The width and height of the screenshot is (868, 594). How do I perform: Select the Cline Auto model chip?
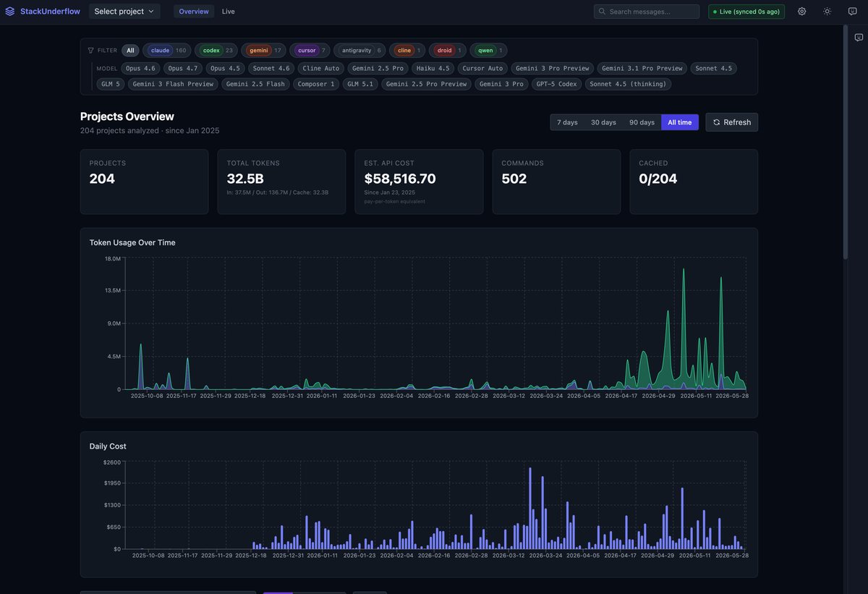pos(321,68)
